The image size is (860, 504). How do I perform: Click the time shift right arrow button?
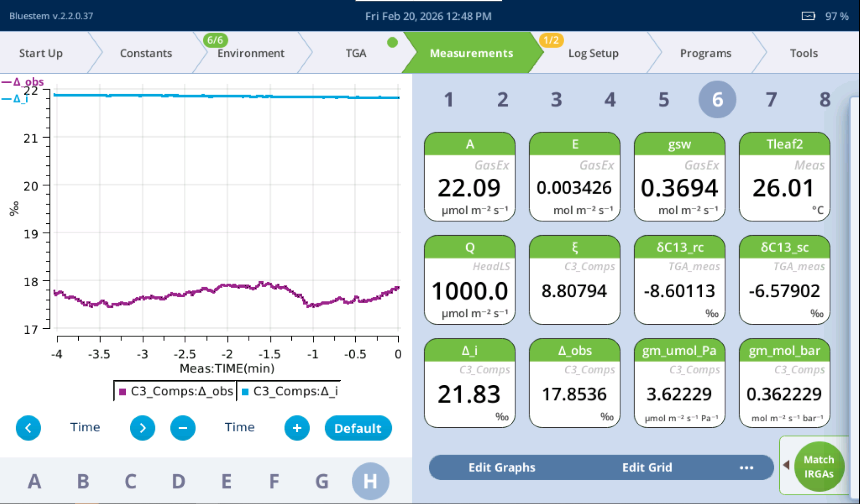click(x=142, y=428)
